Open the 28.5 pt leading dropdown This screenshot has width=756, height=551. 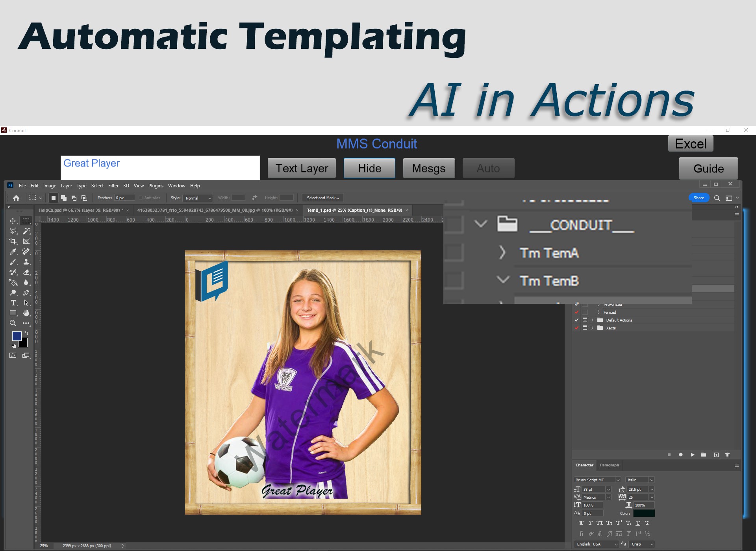(652, 490)
